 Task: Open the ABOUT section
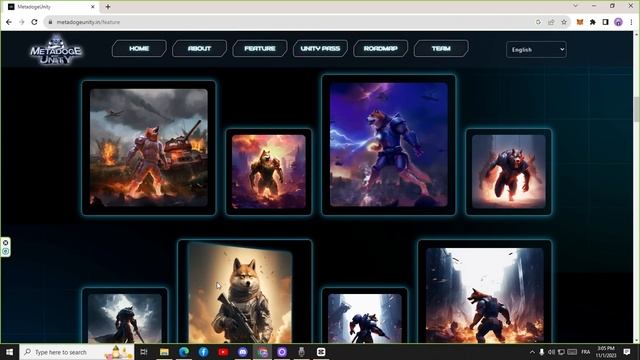pyautogui.click(x=200, y=49)
